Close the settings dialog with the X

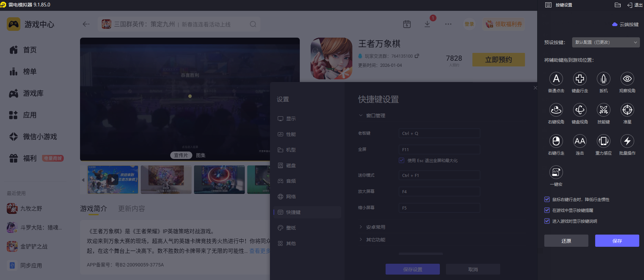coord(535,88)
